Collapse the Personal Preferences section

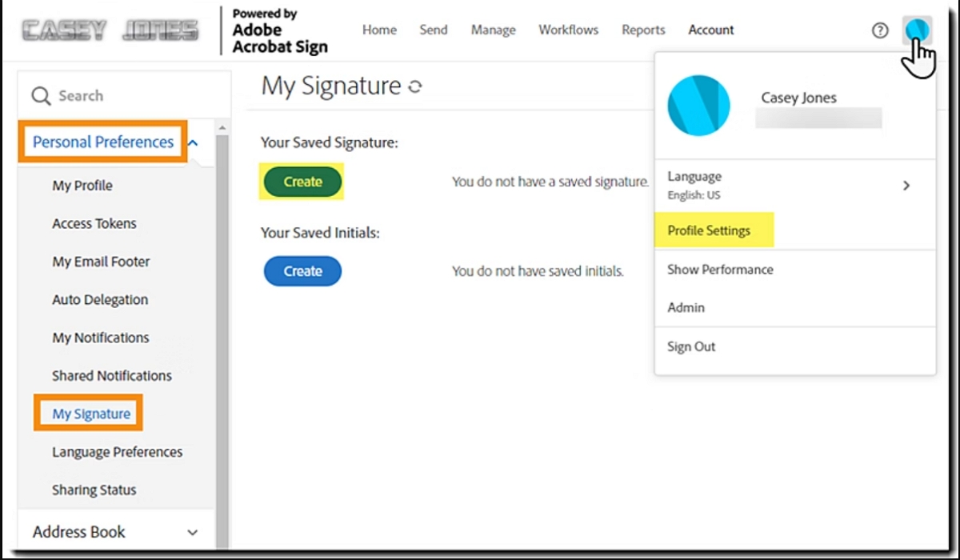(x=193, y=142)
